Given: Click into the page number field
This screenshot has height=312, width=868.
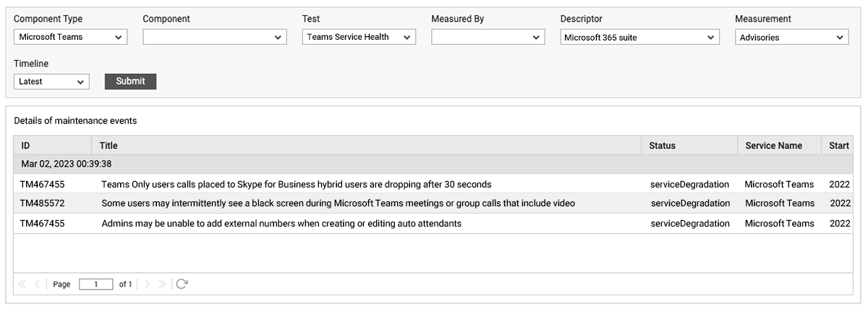Looking at the screenshot, I should (x=96, y=284).
